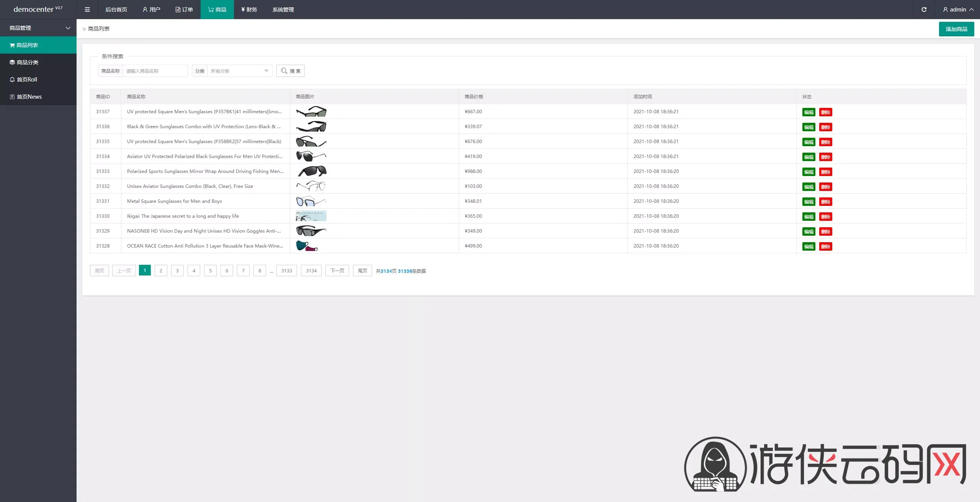Open the 财务 finance menu

tap(249, 10)
